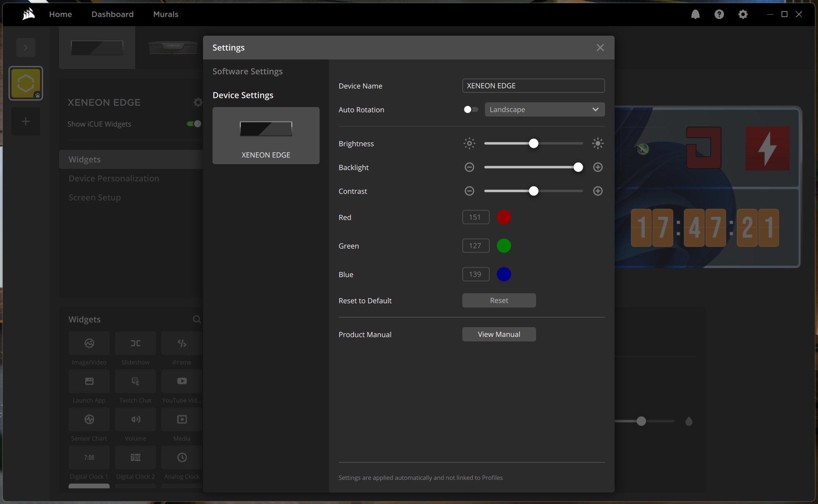Image resolution: width=818 pixels, height=504 pixels.
Task: Close the Settings dialog
Action: [x=600, y=48]
